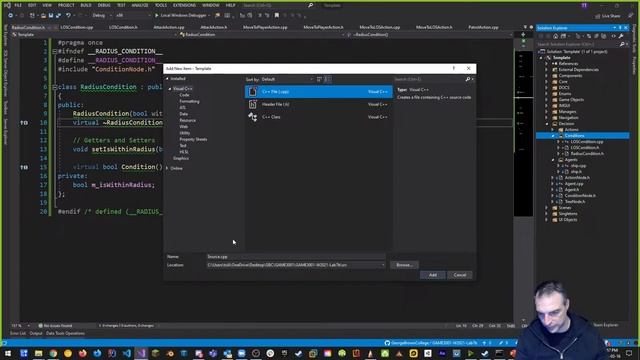
Task: Select External Dependencies in Solution Explorer
Action: [x=579, y=70]
